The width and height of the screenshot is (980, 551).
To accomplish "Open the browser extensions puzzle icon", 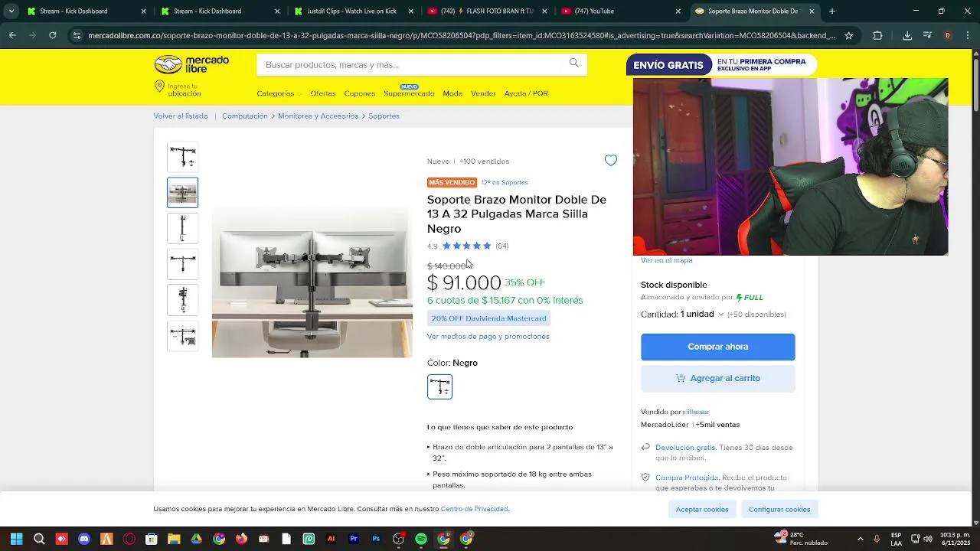I will point(877,35).
